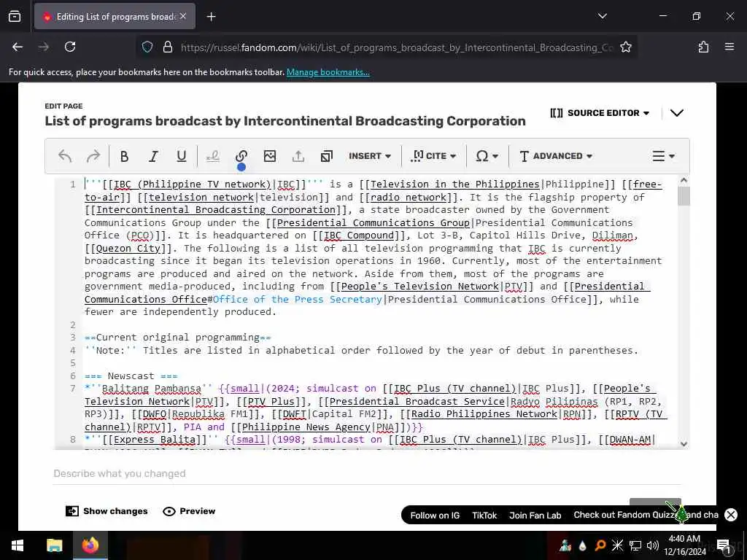Image resolution: width=747 pixels, height=560 pixels.
Task: Toggle italic formatting
Action: pos(153,156)
